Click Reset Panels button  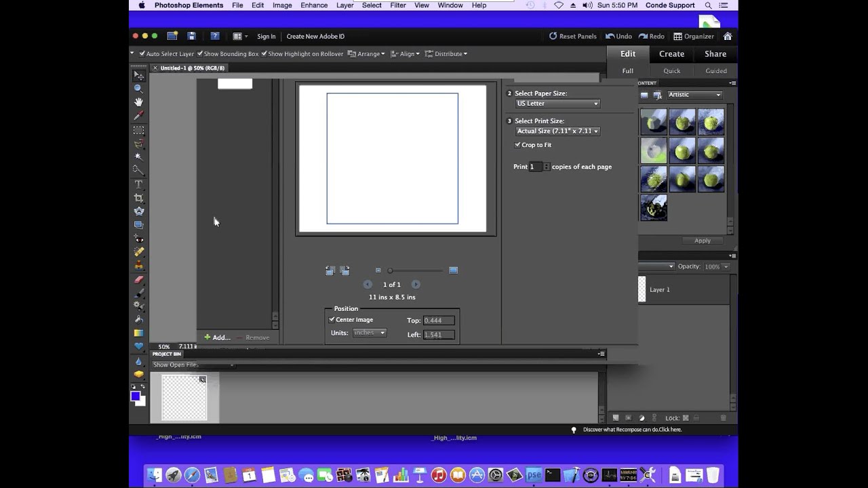572,37
